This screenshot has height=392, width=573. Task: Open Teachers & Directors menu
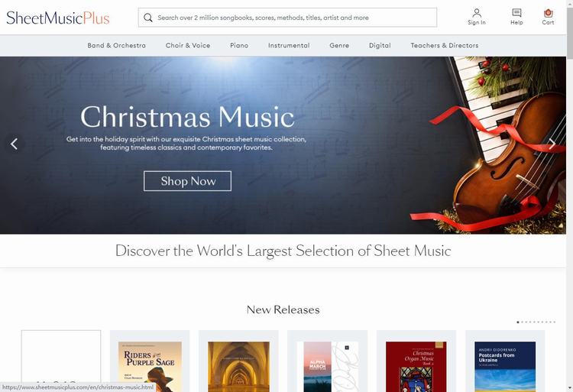pyautogui.click(x=445, y=46)
